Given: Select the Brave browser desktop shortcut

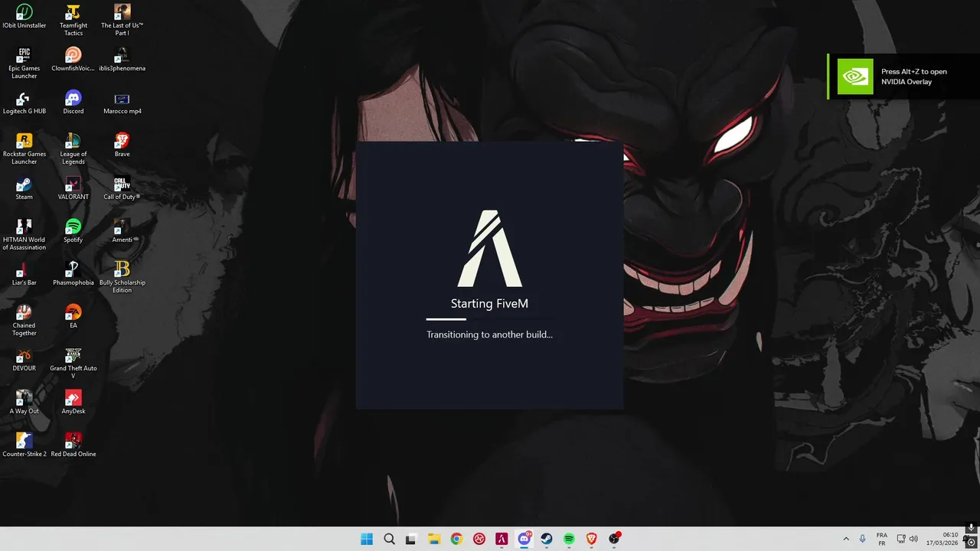Looking at the screenshot, I should tap(122, 145).
